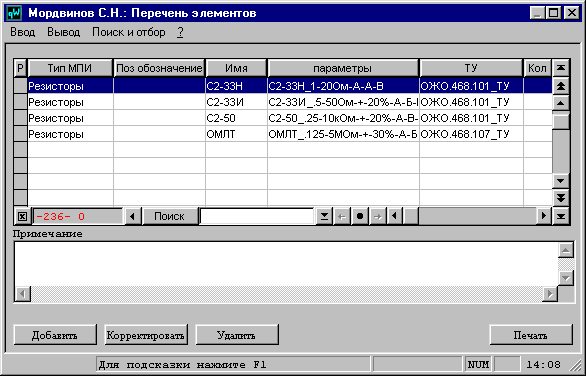Click the table vertical scrollbar thumb
The image size is (586, 376).
(x=561, y=121)
